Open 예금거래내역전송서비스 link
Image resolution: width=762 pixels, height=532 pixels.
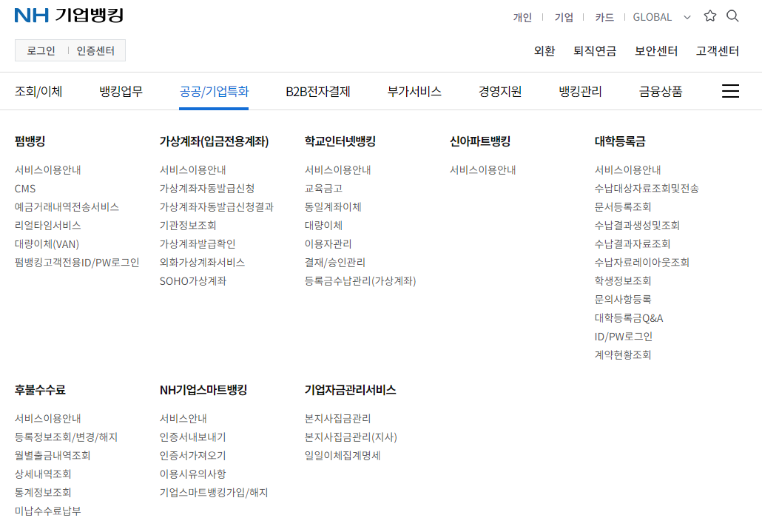(67, 207)
